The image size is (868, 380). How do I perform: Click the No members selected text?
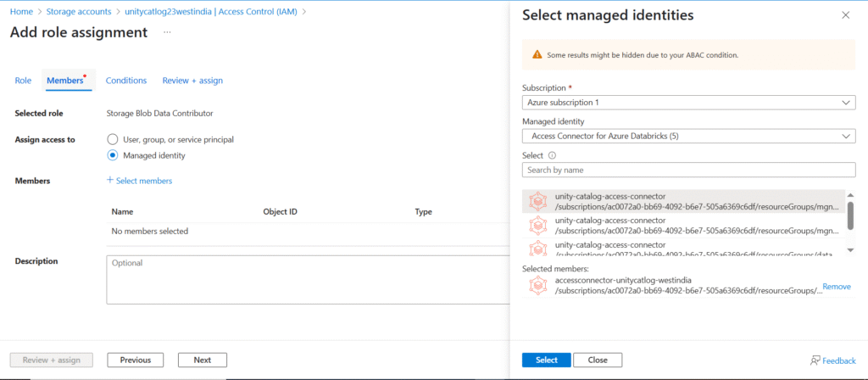coord(149,231)
